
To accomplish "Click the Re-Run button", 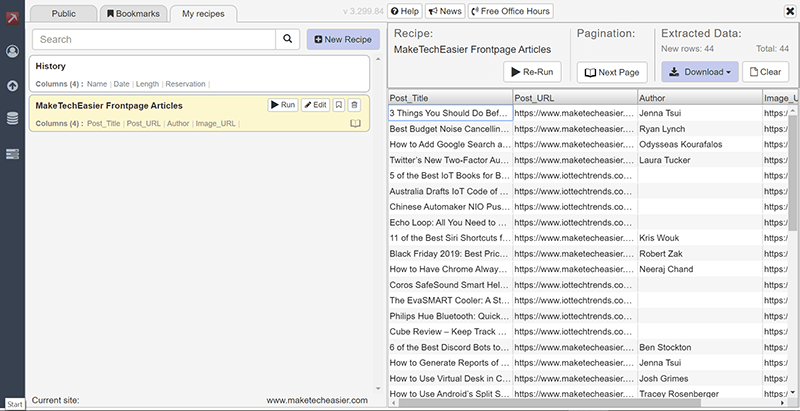I will [x=532, y=72].
